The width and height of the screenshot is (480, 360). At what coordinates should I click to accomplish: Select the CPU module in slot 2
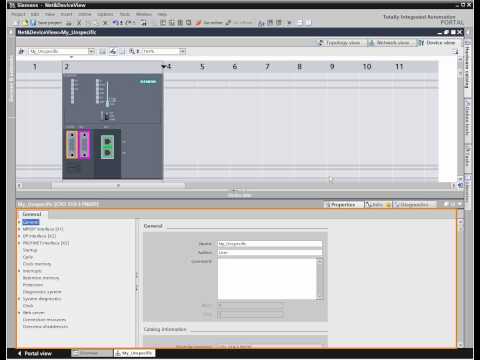click(113, 126)
